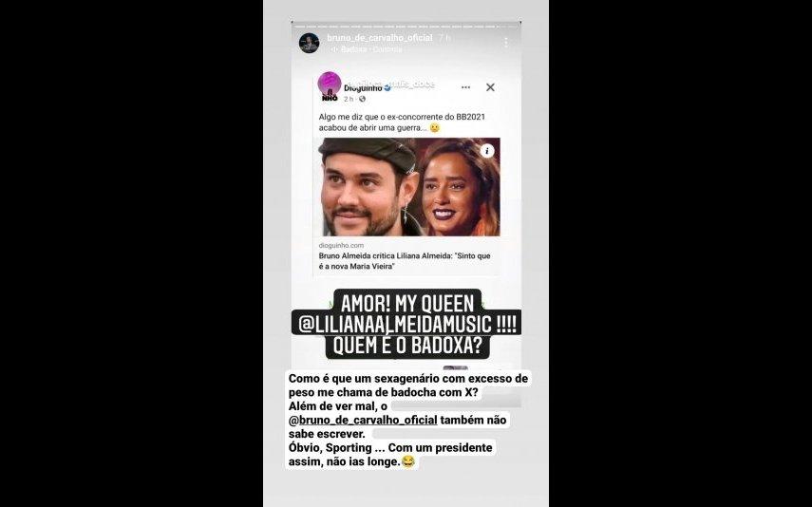The height and width of the screenshot is (507, 812).
Task: Open the Dioguinho post's three-dot menu
Action: (465, 87)
